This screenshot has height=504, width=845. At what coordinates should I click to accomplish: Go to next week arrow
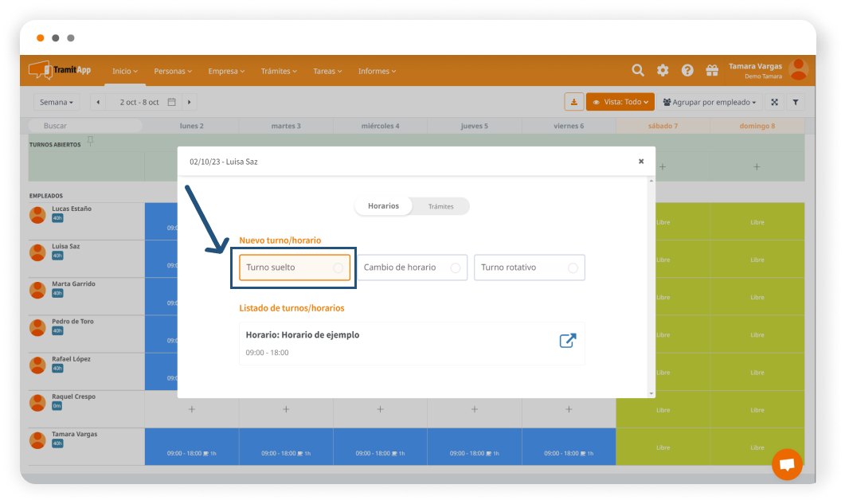tap(189, 102)
